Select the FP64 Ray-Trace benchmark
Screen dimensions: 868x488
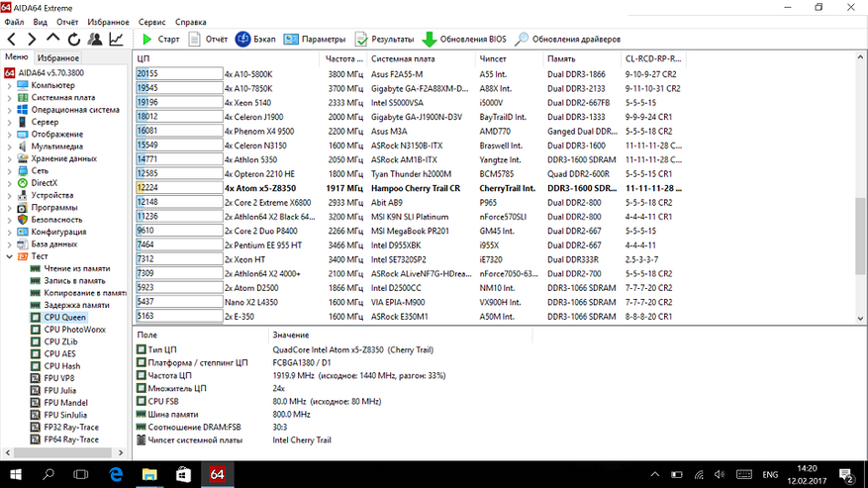64,439
